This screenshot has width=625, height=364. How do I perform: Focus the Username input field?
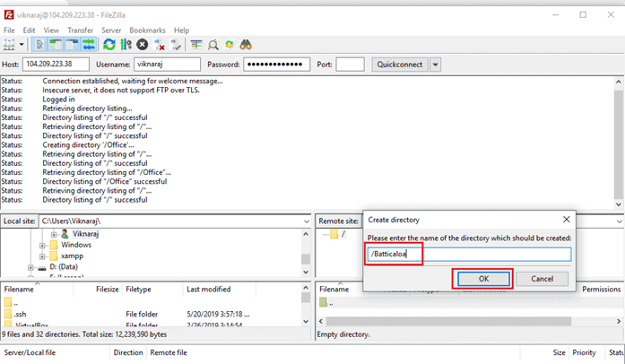pos(167,65)
